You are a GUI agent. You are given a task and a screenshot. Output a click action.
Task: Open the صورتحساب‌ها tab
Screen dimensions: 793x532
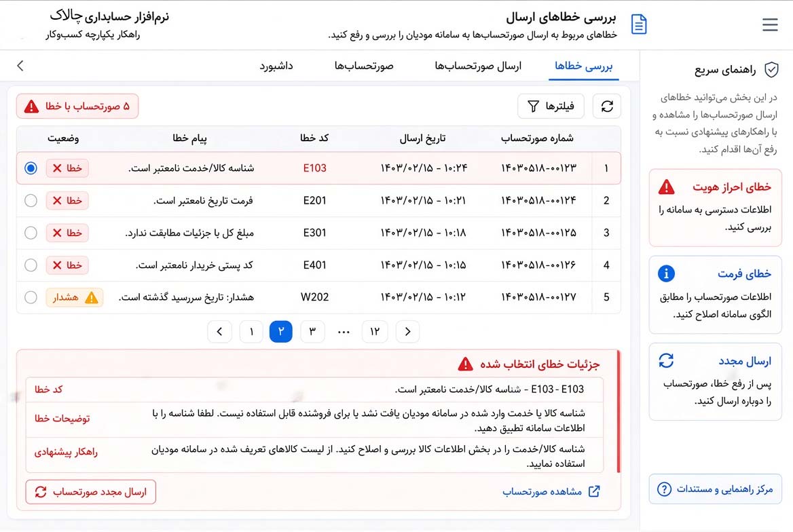click(x=364, y=66)
